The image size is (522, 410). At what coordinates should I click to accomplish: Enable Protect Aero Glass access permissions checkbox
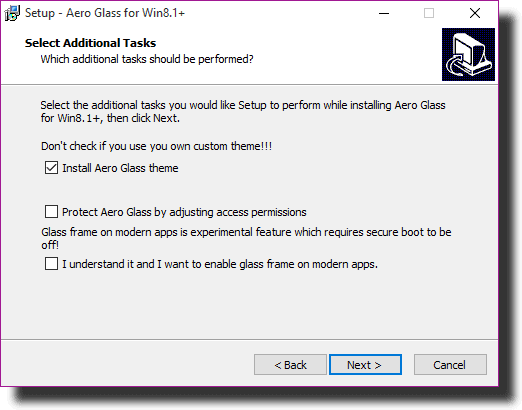click(51, 212)
